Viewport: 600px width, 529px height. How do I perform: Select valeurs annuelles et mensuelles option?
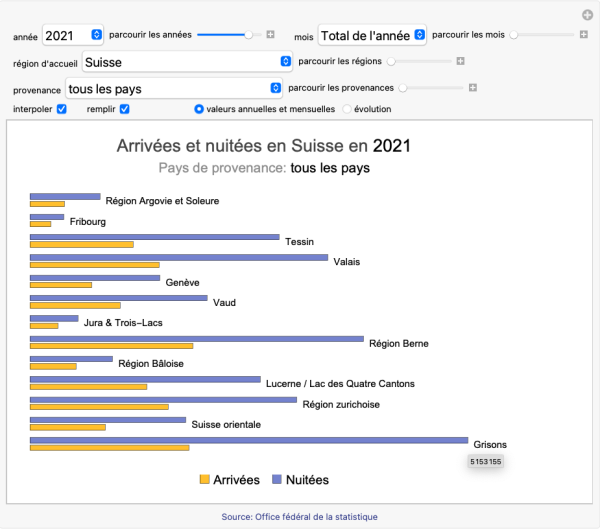(199, 109)
